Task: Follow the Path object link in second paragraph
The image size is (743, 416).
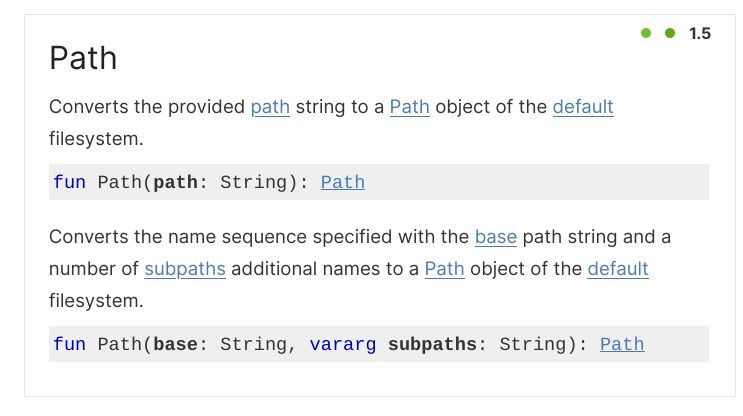Action: (x=444, y=268)
